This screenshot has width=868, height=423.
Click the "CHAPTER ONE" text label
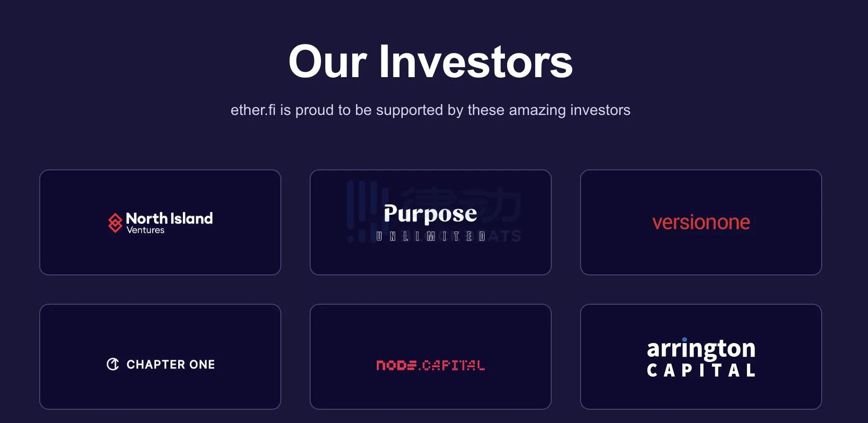click(x=170, y=364)
